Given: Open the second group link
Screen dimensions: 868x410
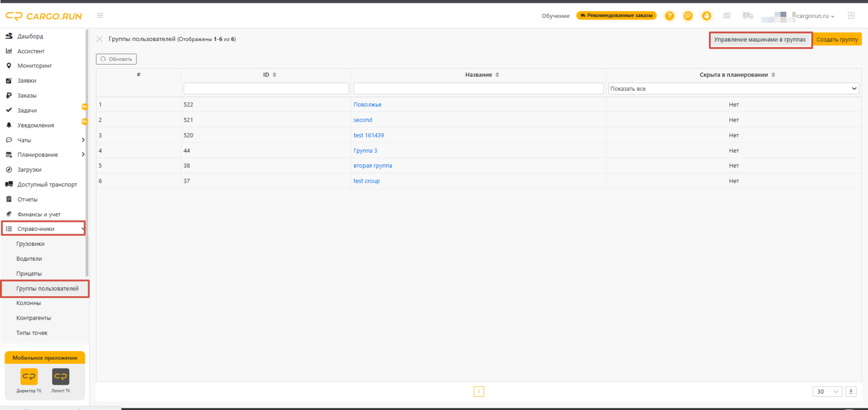Looking at the screenshot, I should pos(363,120).
